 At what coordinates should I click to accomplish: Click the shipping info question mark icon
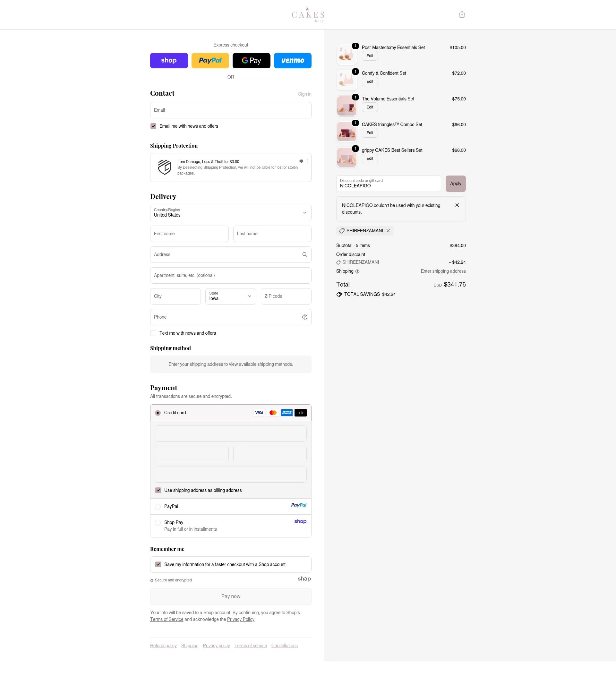[x=357, y=271]
